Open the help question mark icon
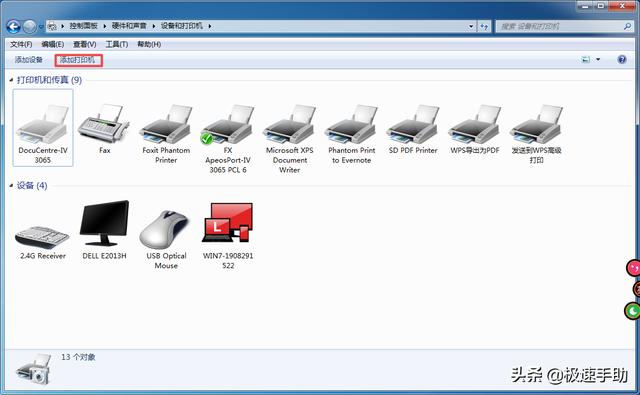This screenshot has height=395, width=640. pyautogui.click(x=622, y=60)
